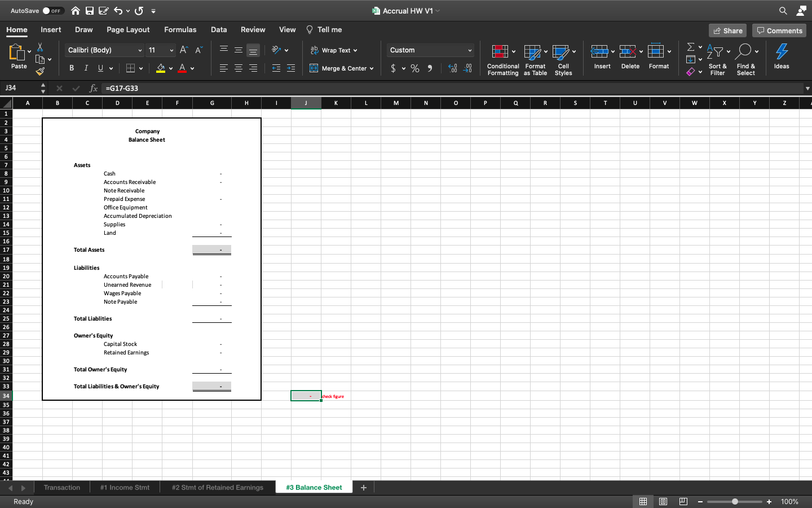Image resolution: width=812 pixels, height=508 pixels.
Task: Open Format as Table
Action: (535, 60)
